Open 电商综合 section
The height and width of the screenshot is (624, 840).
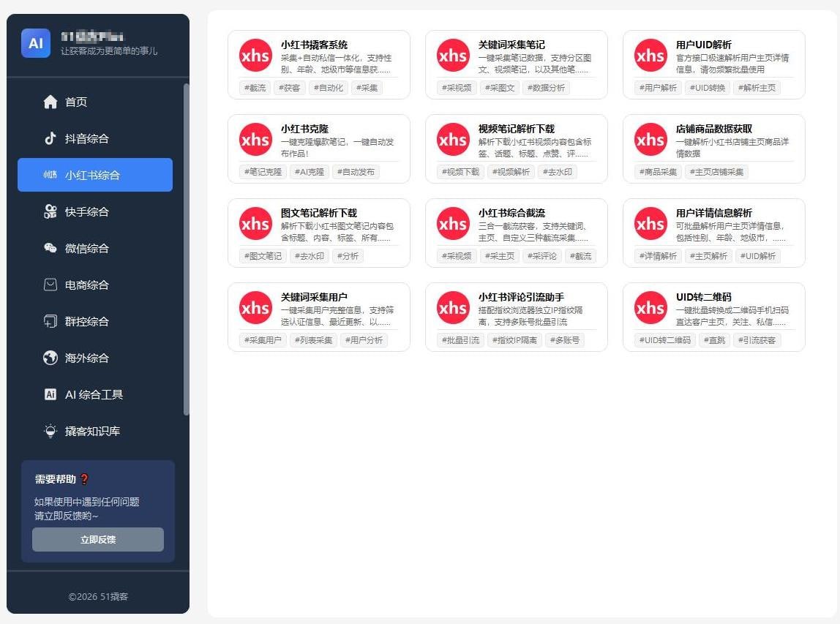click(x=95, y=285)
